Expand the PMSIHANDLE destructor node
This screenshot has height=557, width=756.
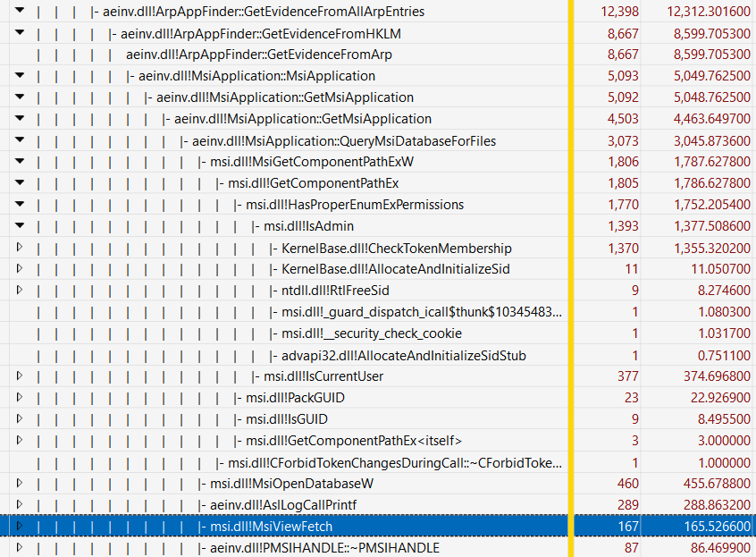click(20, 548)
